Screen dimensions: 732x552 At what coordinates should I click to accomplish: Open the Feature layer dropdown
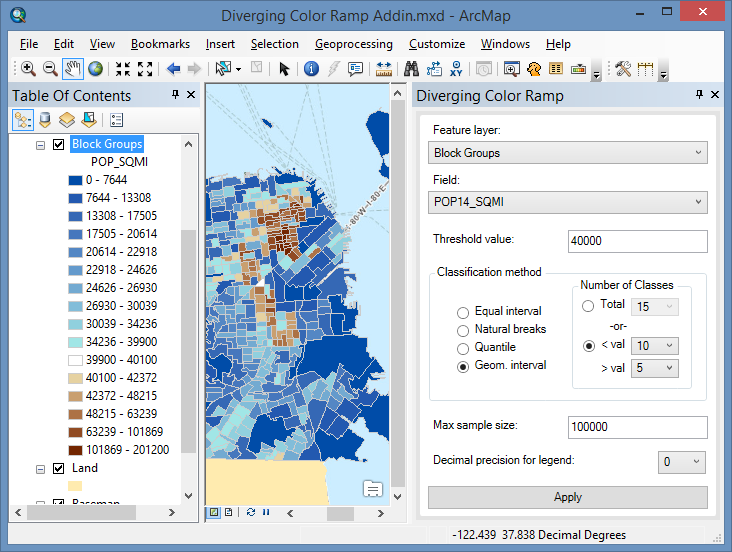pos(568,153)
